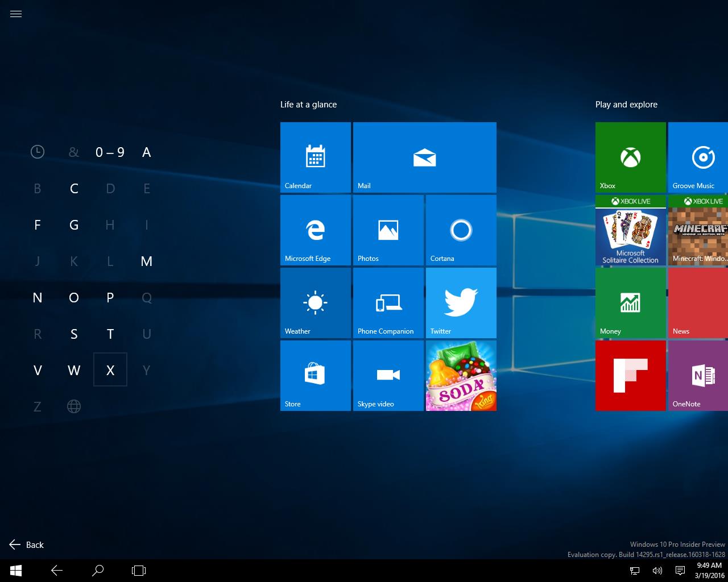The image size is (728, 582).
Task: Click the 'Life at a glance' group header
Action: (308, 105)
